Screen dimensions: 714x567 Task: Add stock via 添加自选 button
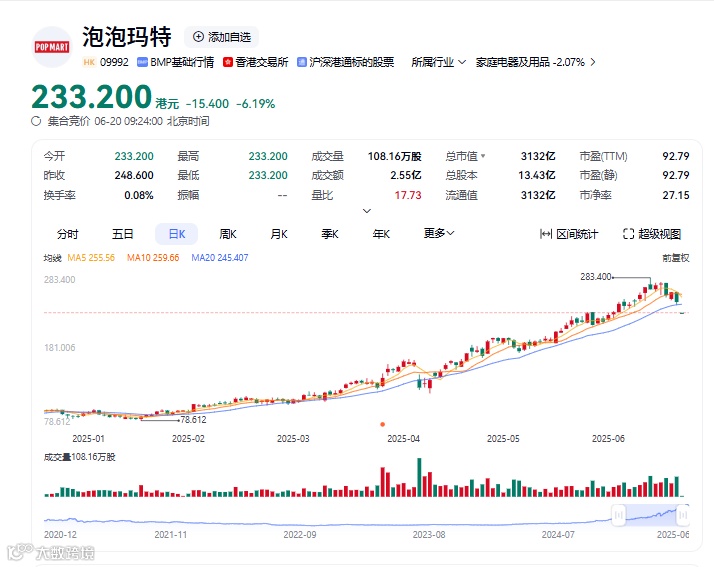(x=222, y=37)
